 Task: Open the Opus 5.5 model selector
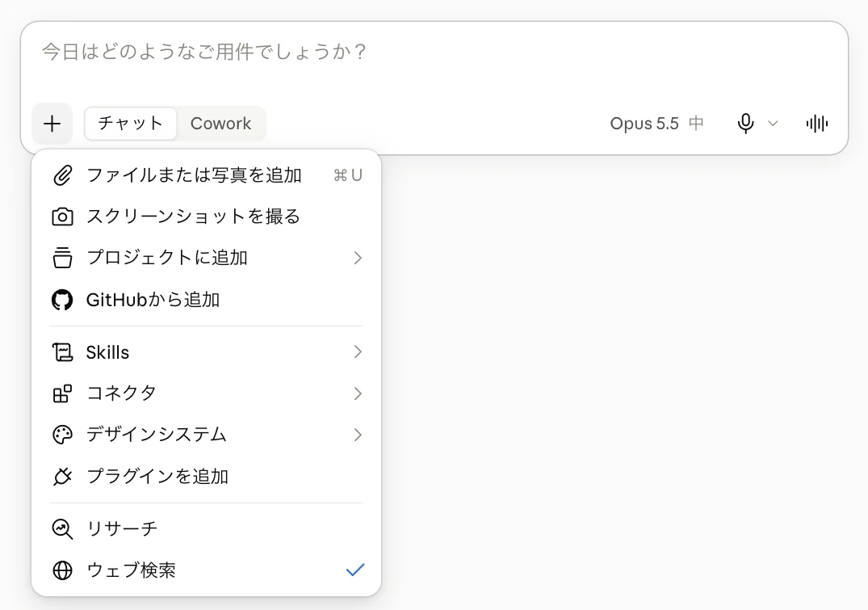point(656,124)
